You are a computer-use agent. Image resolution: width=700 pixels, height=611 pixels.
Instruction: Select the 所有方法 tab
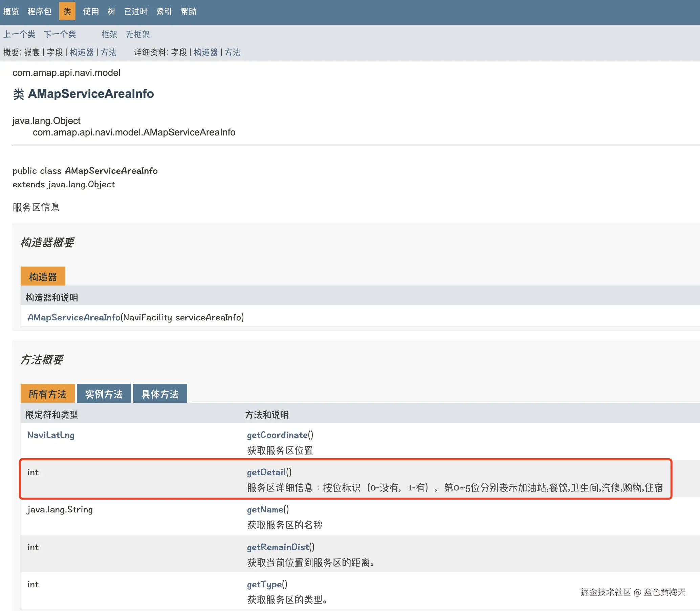(x=47, y=394)
